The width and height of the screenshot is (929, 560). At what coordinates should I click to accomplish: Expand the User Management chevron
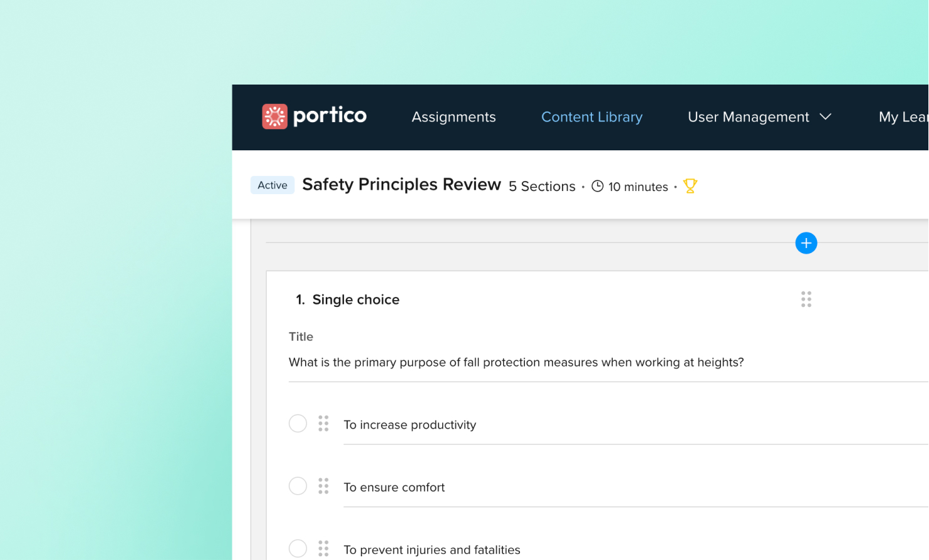click(826, 117)
